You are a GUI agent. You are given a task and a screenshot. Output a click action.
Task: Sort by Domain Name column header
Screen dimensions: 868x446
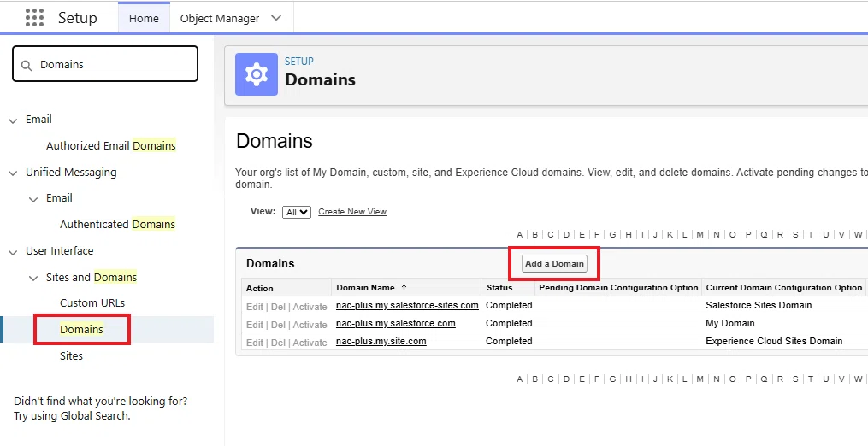(365, 288)
